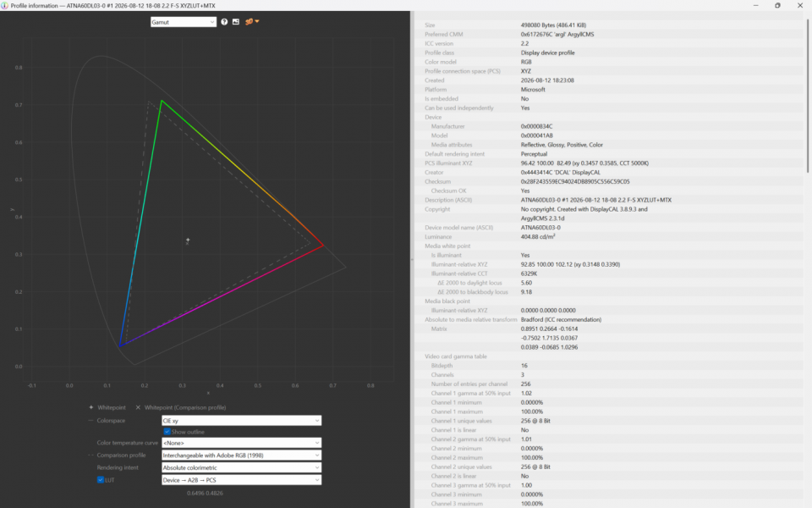Change the Comparison profile dropdown selection
Screen dimensions: 812x508
(x=241, y=456)
